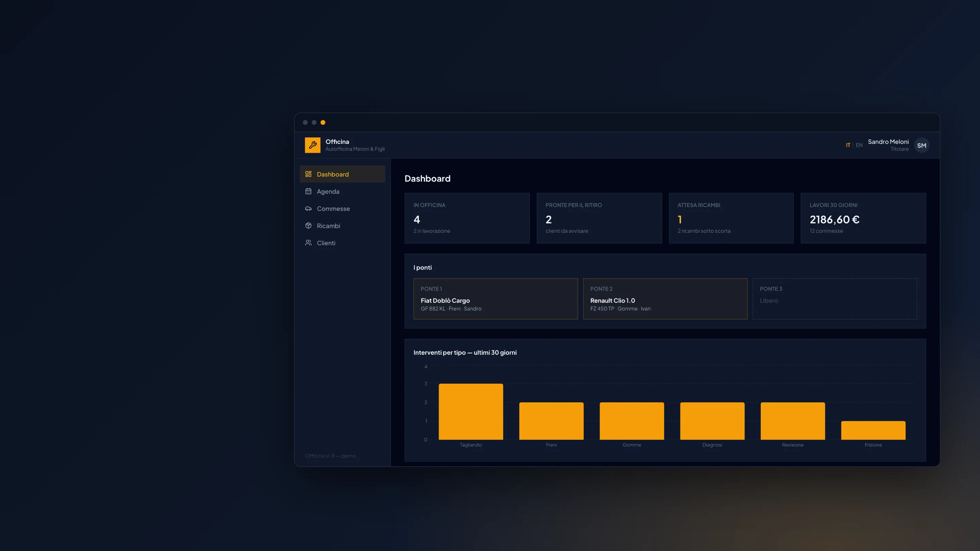Click the Revisione bar in chart
Image resolution: width=980 pixels, height=551 pixels.
793,421
